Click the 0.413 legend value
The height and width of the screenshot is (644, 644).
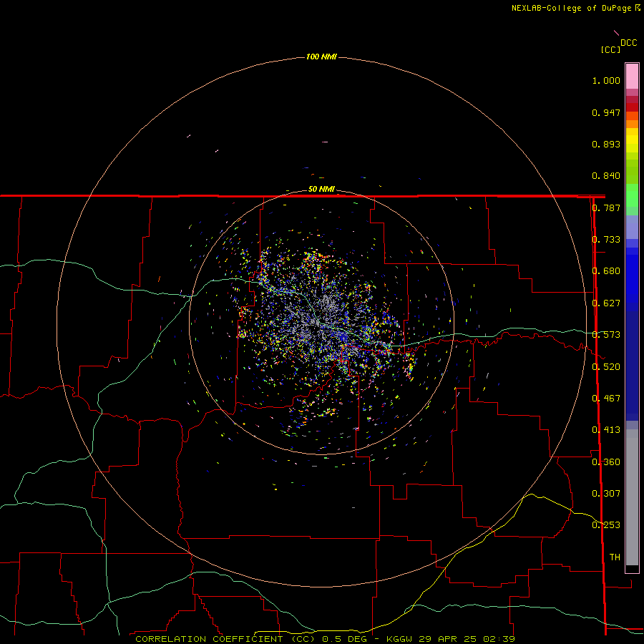606,430
